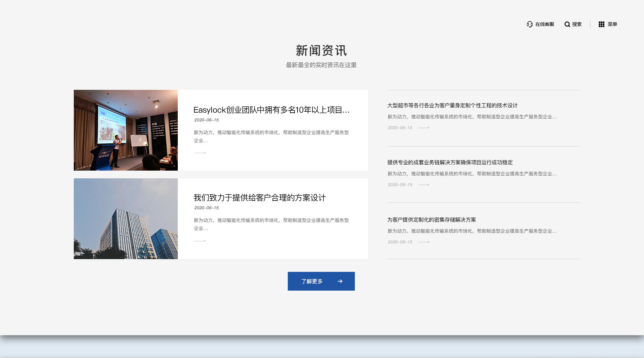Click the conference presentation photo thumbnail
This screenshot has height=358, width=644.
[126, 130]
